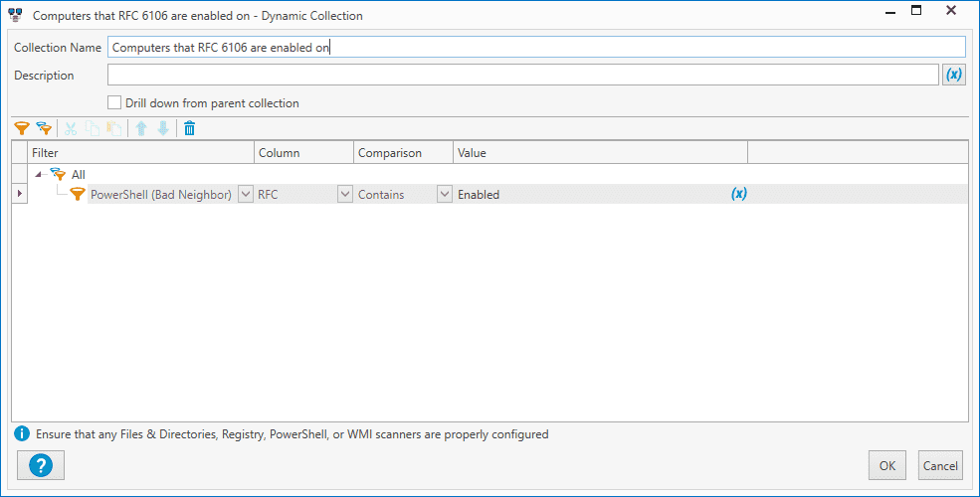Open the PowerShell (Bad Neighbor) filter dropdown

pos(246,194)
